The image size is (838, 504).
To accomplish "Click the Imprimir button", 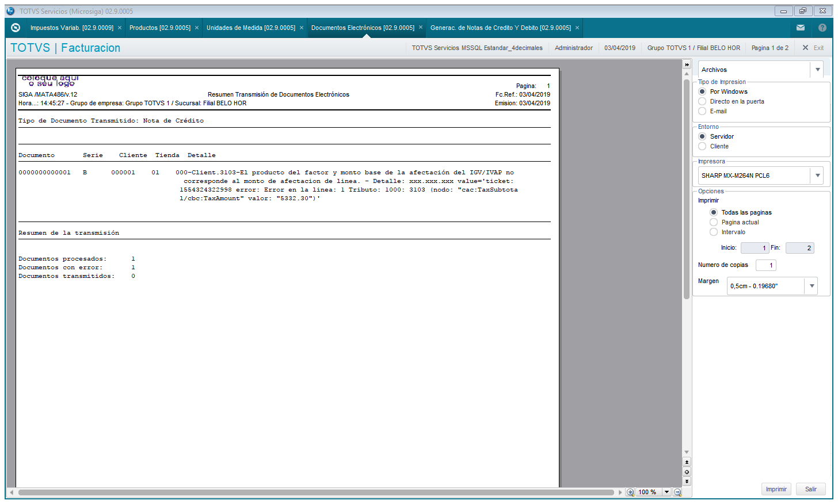I will [776, 489].
